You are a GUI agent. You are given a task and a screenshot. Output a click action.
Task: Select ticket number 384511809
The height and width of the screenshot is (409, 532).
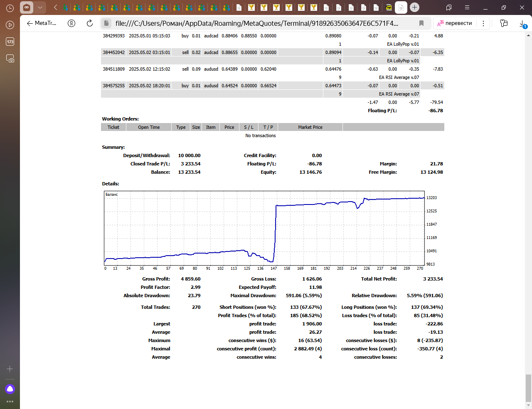[114, 69]
